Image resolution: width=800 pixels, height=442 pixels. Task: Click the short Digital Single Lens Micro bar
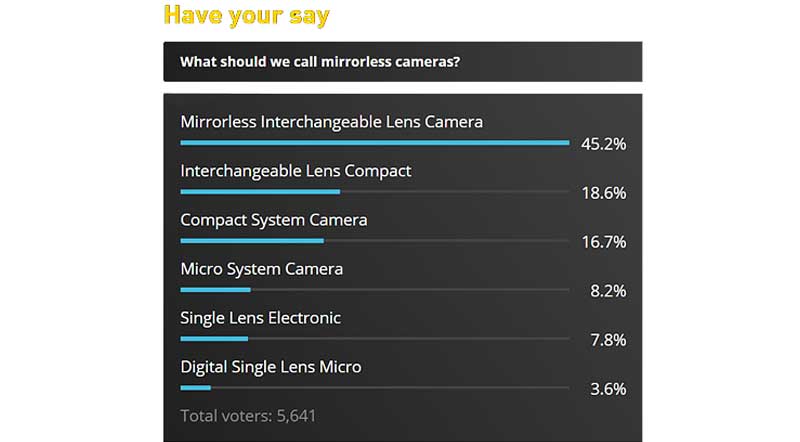click(x=195, y=388)
